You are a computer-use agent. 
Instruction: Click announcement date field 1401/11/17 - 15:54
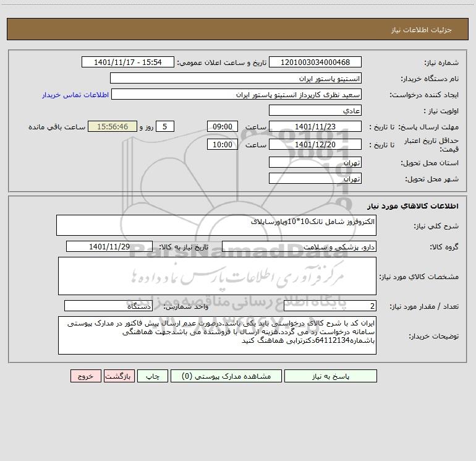coord(128,62)
